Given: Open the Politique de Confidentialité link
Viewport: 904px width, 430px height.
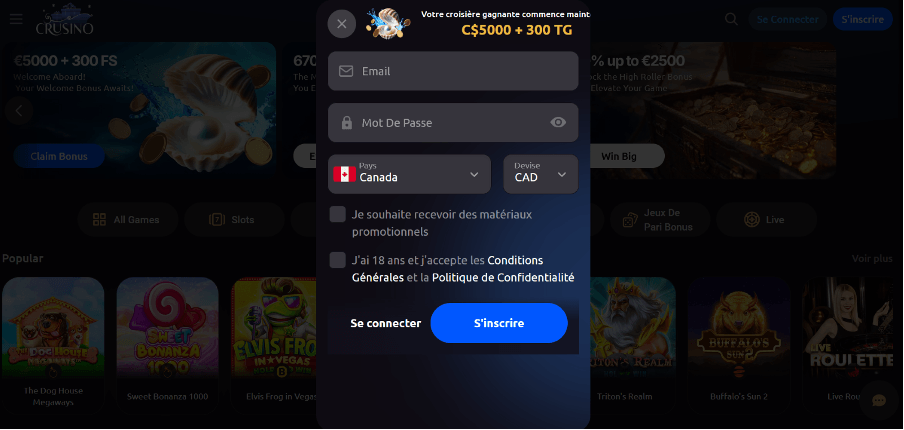Looking at the screenshot, I should (x=503, y=277).
